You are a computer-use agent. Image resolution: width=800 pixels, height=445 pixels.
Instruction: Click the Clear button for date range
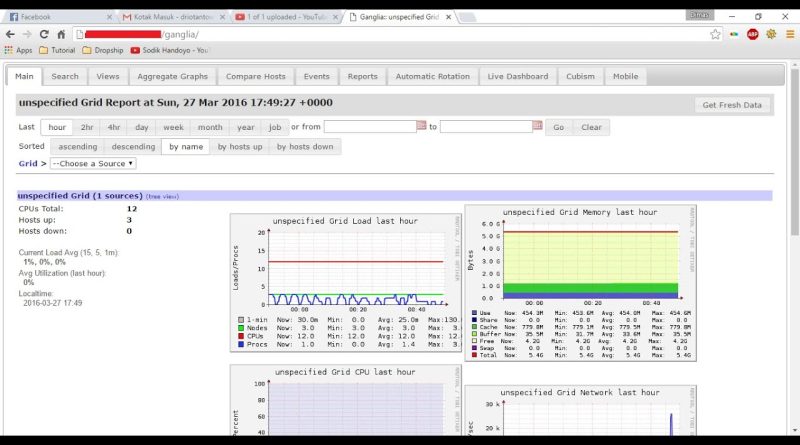click(591, 127)
